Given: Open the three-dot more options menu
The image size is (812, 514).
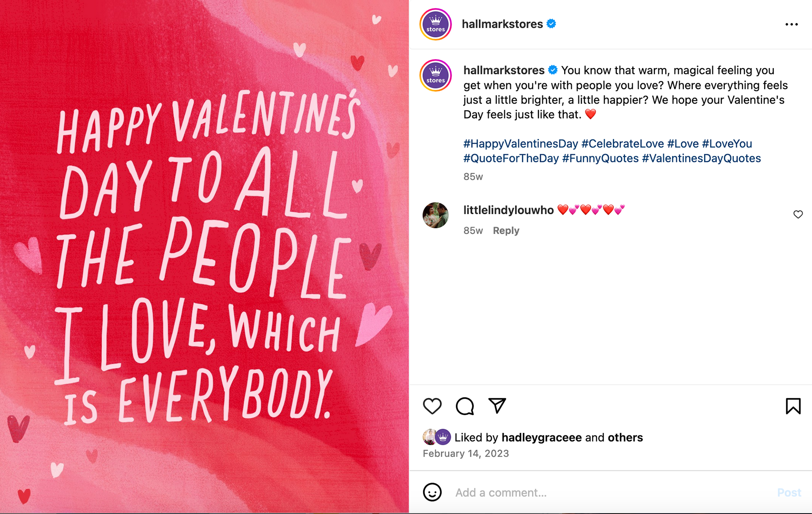Looking at the screenshot, I should pyautogui.click(x=791, y=25).
